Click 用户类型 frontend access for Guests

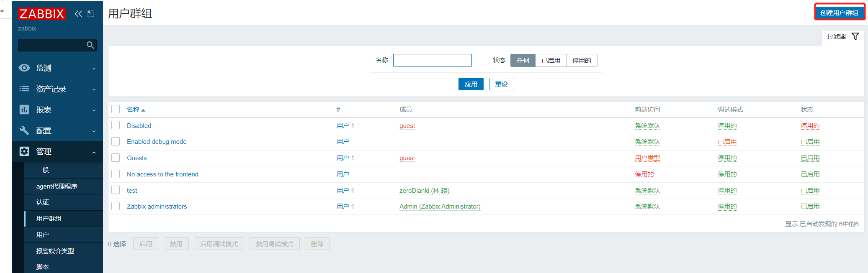pos(647,158)
